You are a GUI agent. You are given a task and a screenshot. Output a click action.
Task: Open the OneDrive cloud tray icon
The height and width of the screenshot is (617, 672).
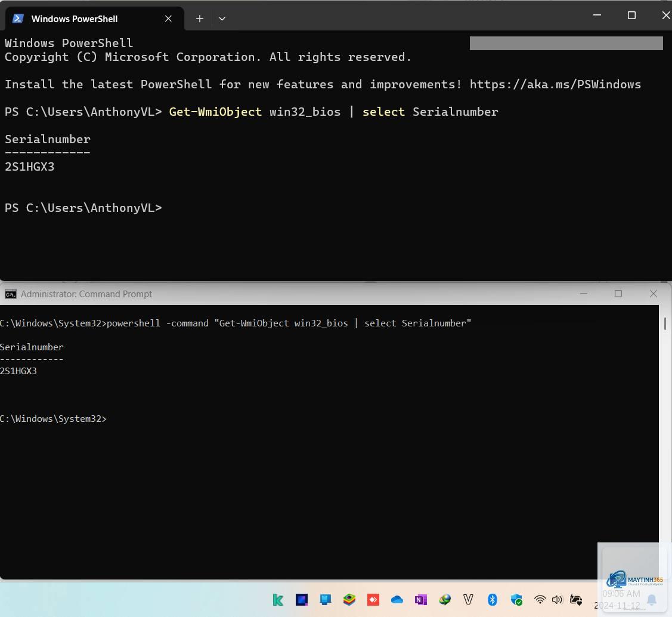coord(397,600)
